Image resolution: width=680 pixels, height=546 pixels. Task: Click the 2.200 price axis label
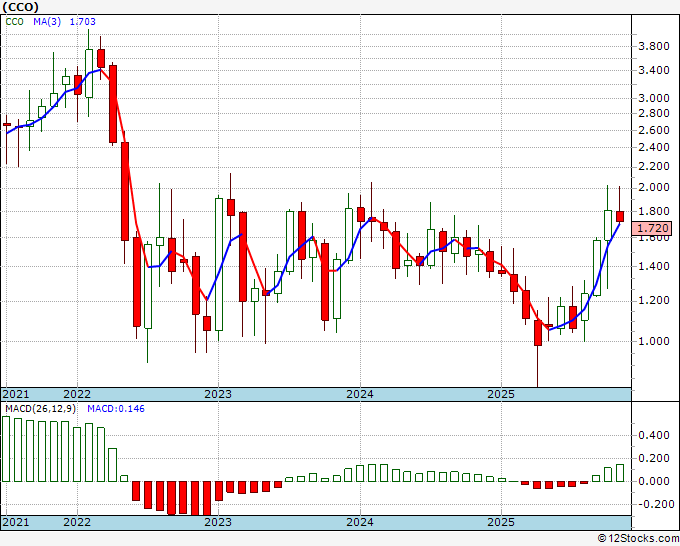(x=654, y=167)
